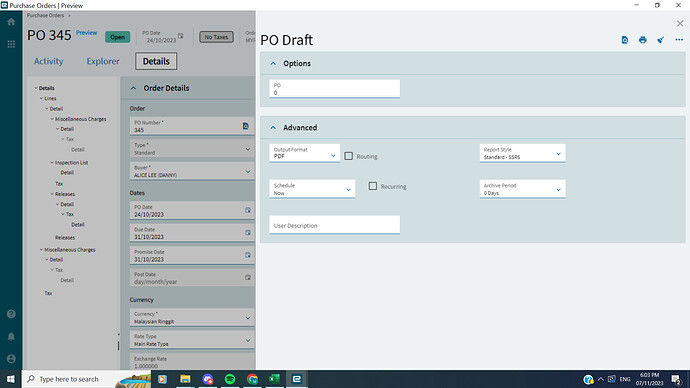This screenshot has width=690, height=388.
Task: Open the apps grid menu icon
Action: tap(11, 44)
